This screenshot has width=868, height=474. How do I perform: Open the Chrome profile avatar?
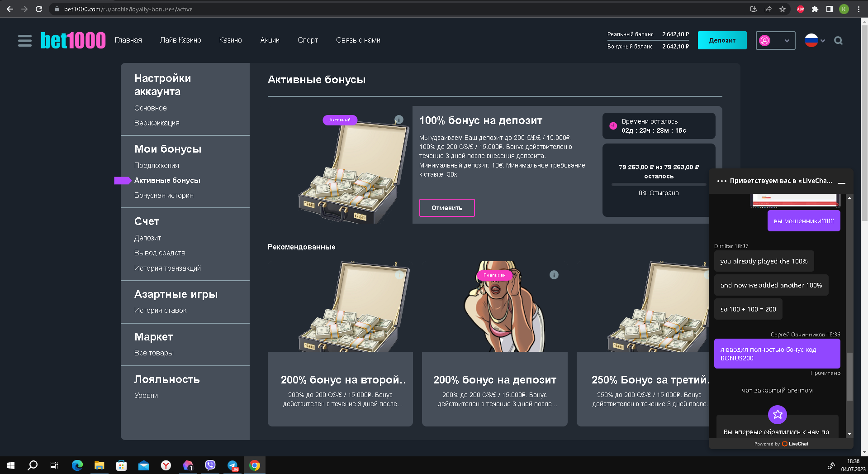click(x=844, y=9)
